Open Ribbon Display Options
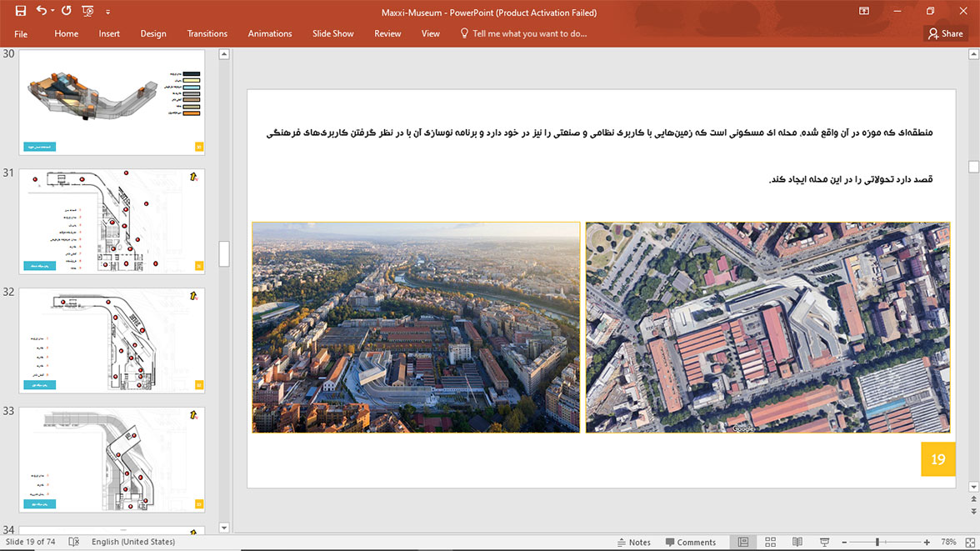This screenshot has height=551, width=980. coord(863,12)
